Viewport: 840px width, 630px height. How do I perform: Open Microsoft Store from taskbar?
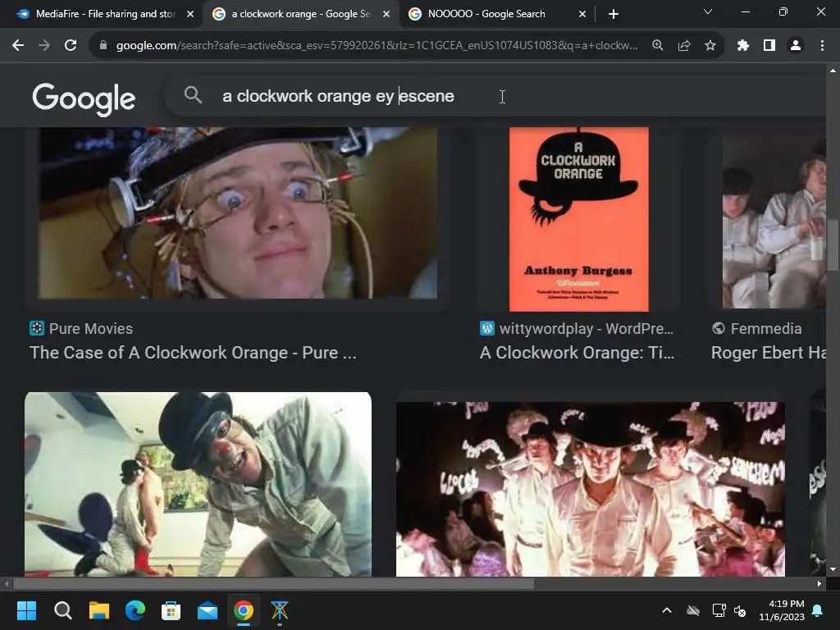pos(171,610)
